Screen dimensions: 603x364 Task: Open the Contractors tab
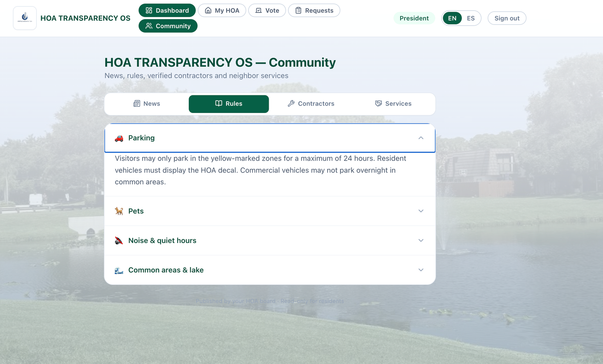[x=311, y=104]
